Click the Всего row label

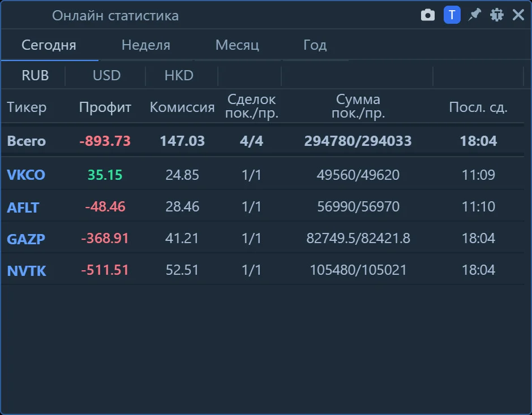pos(26,141)
